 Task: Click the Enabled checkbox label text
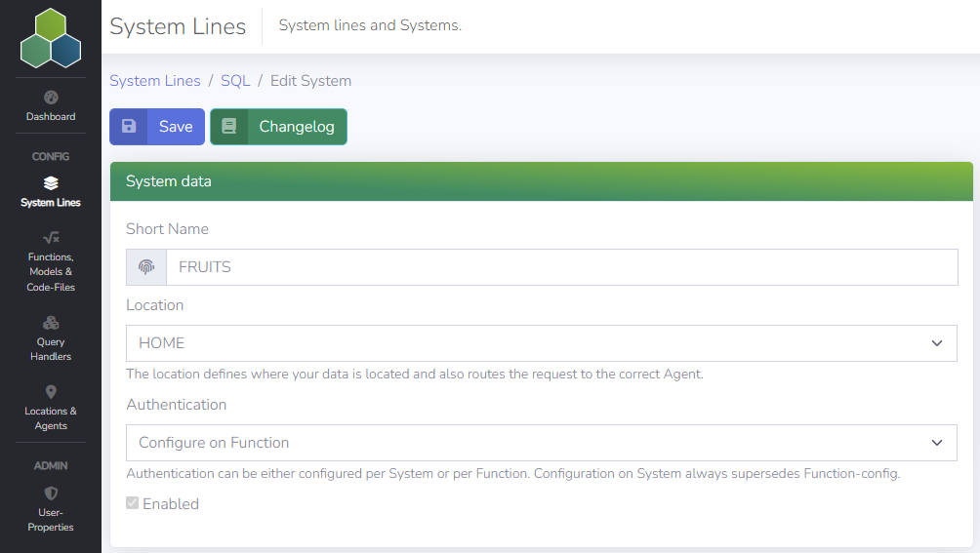point(171,503)
